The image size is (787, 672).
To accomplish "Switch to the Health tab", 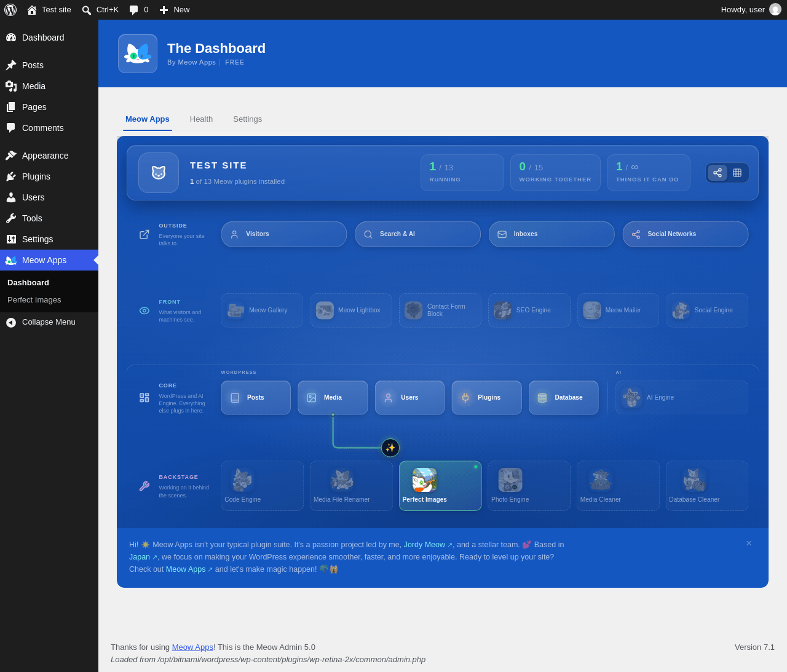I will [201, 119].
